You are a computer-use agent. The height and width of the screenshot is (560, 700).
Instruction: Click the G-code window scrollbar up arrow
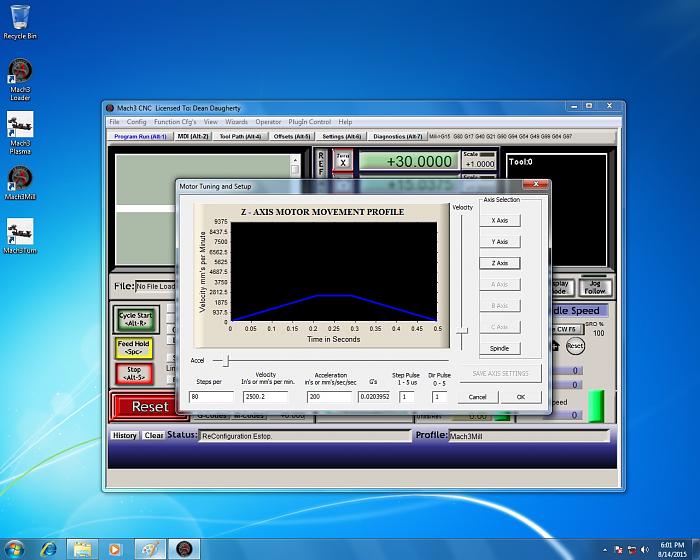click(x=295, y=159)
